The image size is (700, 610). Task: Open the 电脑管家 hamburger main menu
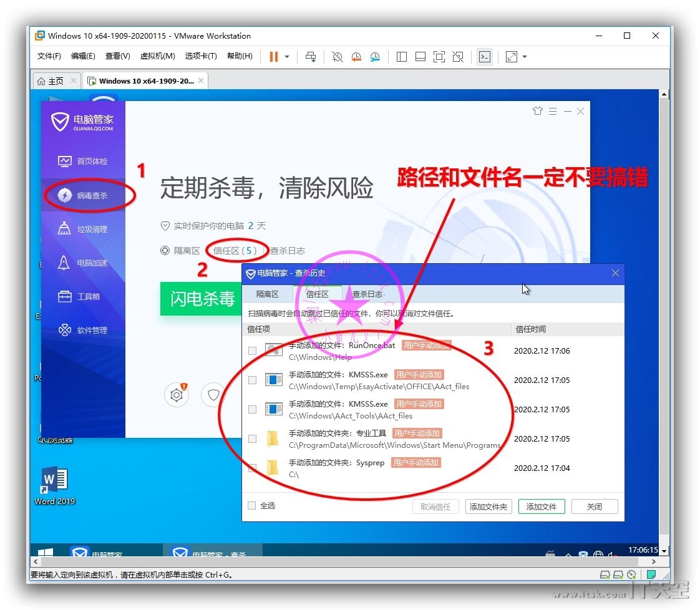[553, 111]
